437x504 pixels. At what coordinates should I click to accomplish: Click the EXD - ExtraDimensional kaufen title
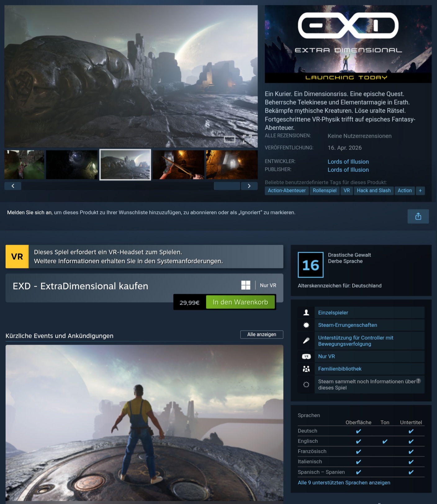coord(80,286)
